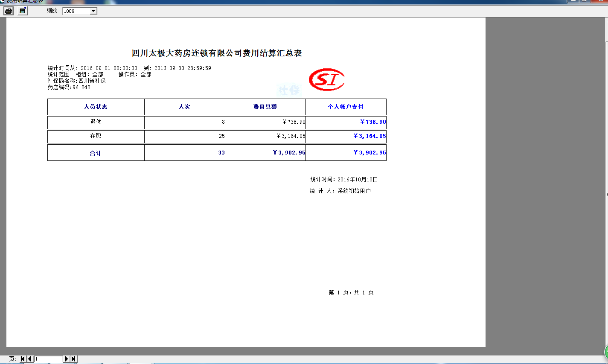Image resolution: width=608 pixels, height=364 pixels.
Task: Click the 统计时间从 2016-09-01 date range line
Action: coord(129,68)
